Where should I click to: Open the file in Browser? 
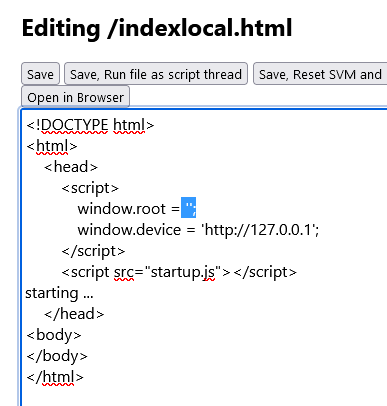tap(76, 97)
